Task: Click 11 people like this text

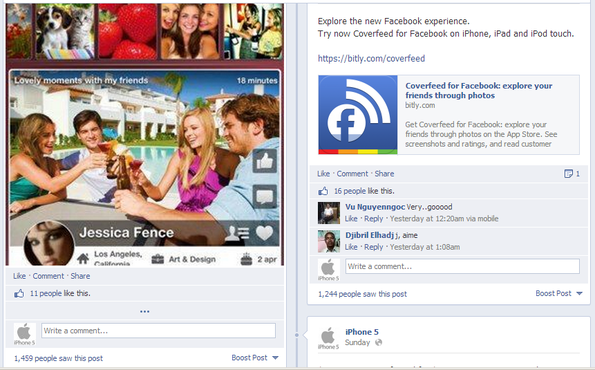Action: pos(60,293)
